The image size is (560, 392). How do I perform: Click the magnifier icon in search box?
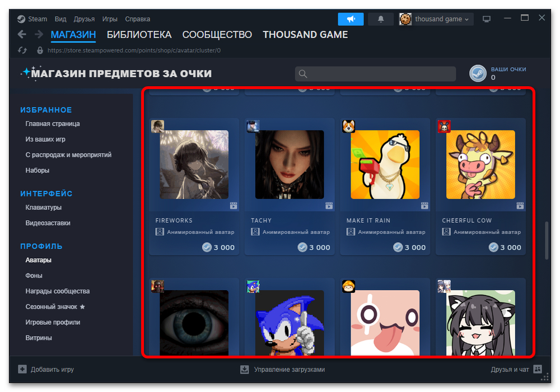303,74
